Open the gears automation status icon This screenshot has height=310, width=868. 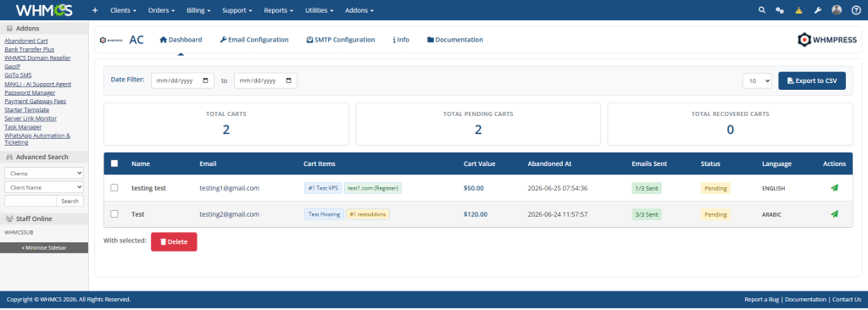click(780, 10)
